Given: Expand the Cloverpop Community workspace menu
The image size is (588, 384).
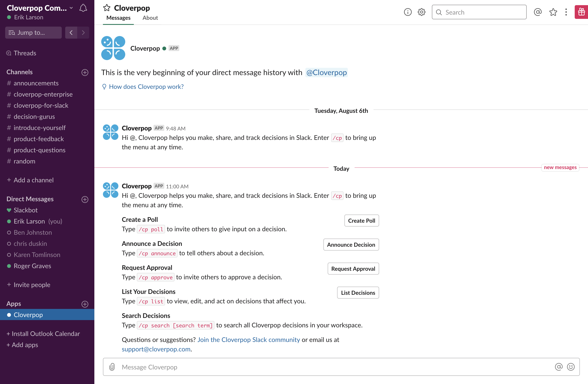Looking at the screenshot, I should 40,8.
